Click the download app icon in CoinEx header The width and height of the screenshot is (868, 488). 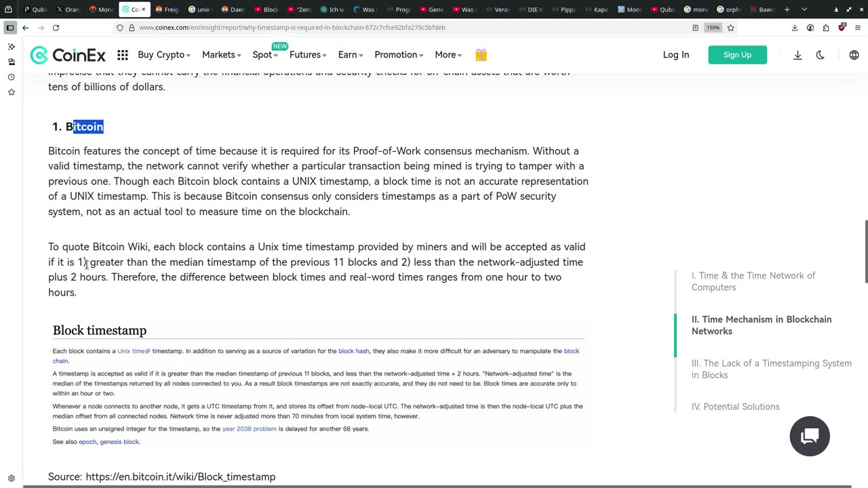[x=797, y=55]
